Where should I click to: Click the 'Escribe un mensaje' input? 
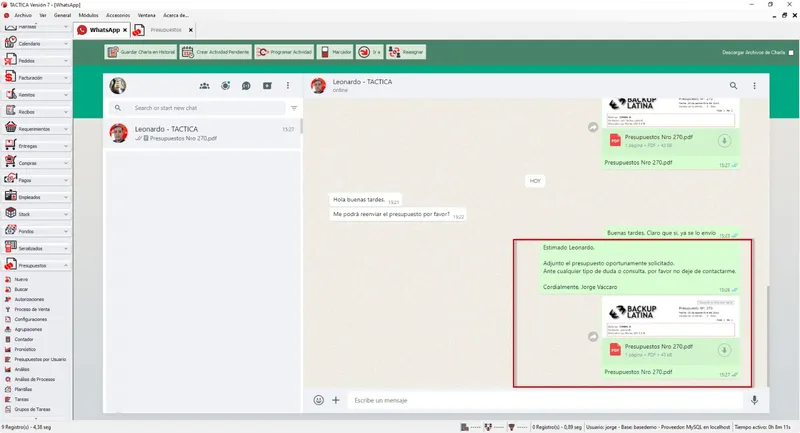(545, 400)
